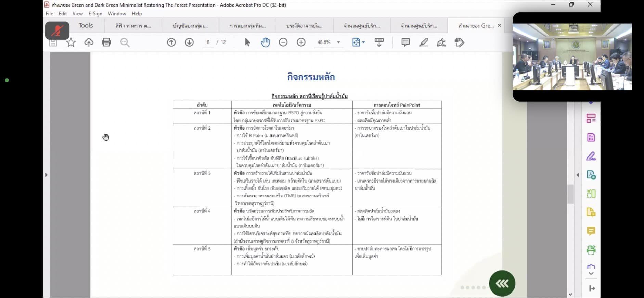The image size is (644, 298).
Task: Open the find text magnifier
Action: coord(125,42)
